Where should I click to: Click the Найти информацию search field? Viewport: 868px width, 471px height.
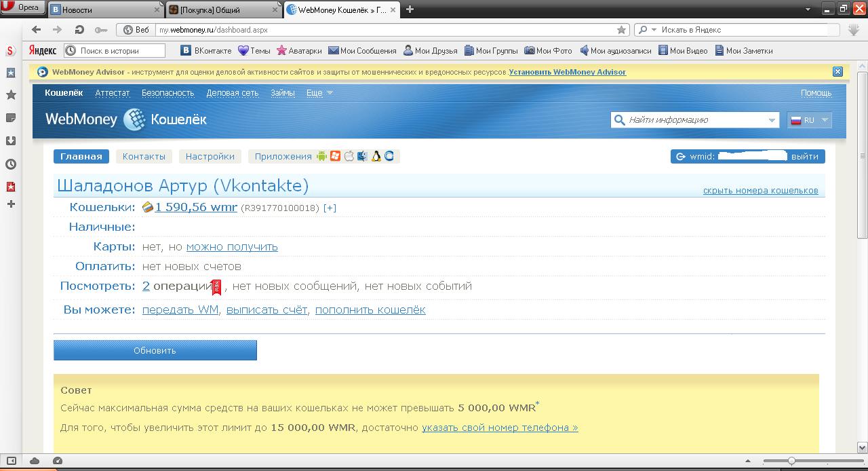tap(694, 120)
